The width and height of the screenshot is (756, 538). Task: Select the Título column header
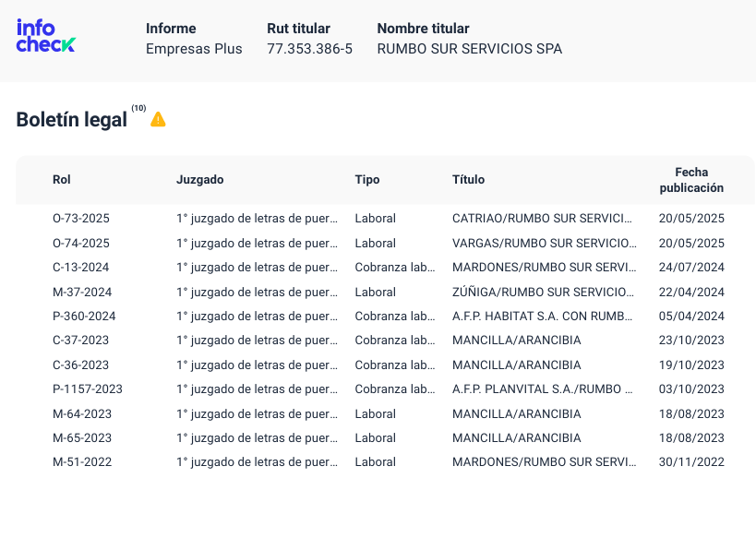[468, 179]
